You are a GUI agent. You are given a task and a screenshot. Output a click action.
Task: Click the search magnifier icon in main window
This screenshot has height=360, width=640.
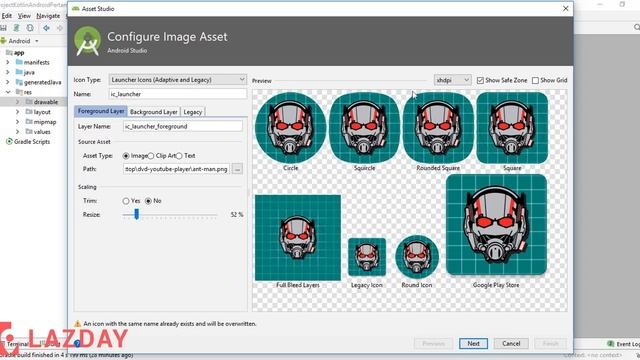tap(636, 27)
